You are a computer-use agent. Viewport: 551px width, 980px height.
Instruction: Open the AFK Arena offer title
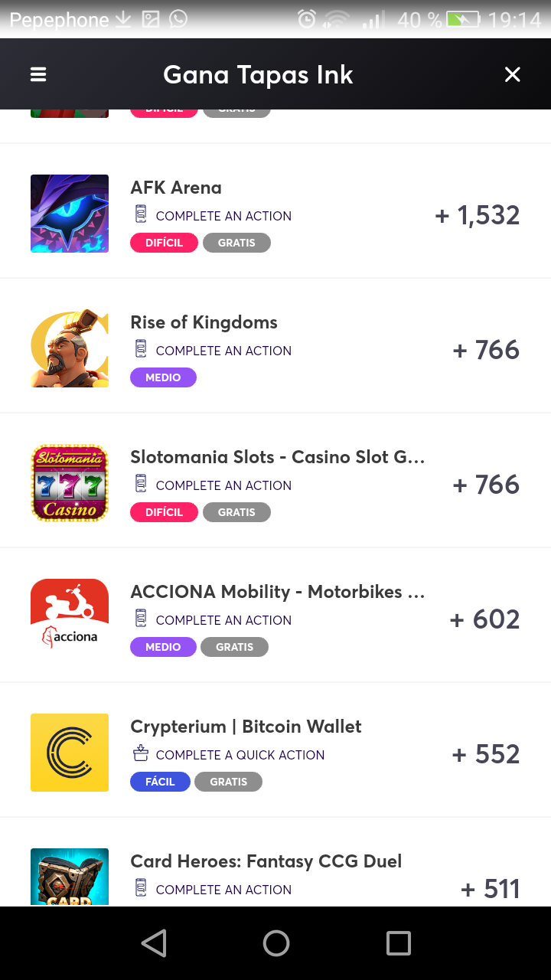(176, 188)
